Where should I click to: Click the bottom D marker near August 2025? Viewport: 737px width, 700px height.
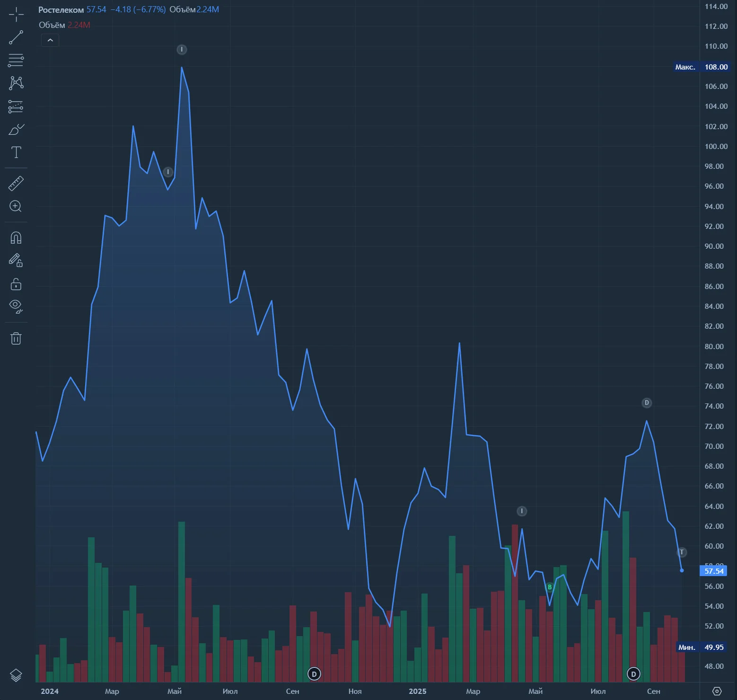(x=633, y=674)
